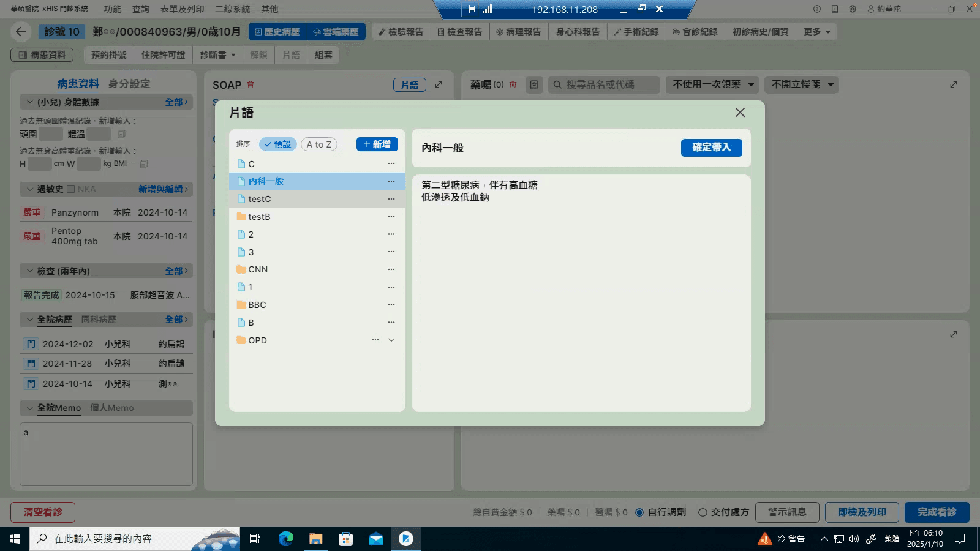Click 完成看診 button
The height and width of the screenshot is (551, 980).
(x=937, y=512)
